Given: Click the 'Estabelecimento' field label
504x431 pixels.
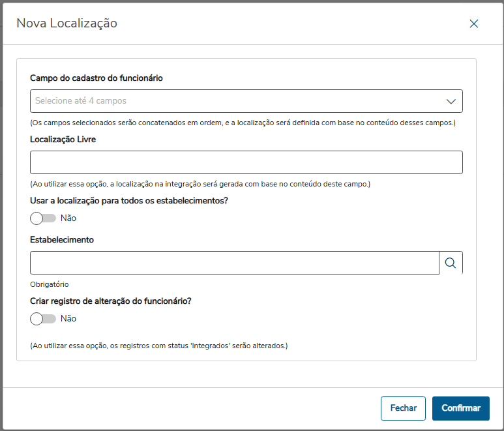Looking at the screenshot, I should (62, 240).
